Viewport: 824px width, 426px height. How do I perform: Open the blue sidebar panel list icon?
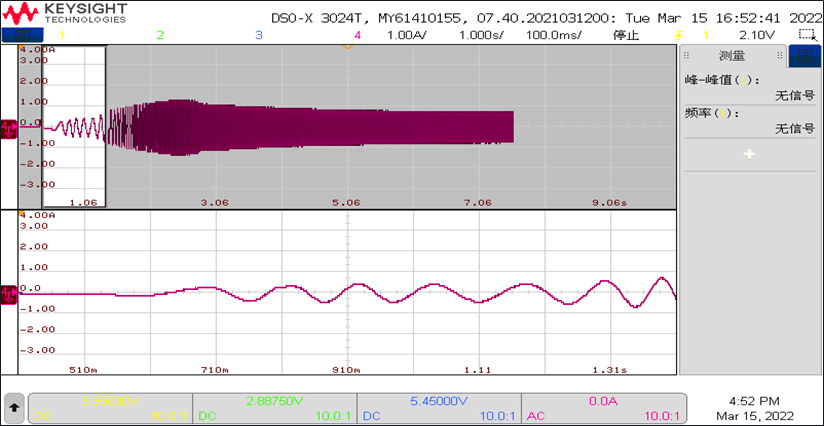pos(804,56)
